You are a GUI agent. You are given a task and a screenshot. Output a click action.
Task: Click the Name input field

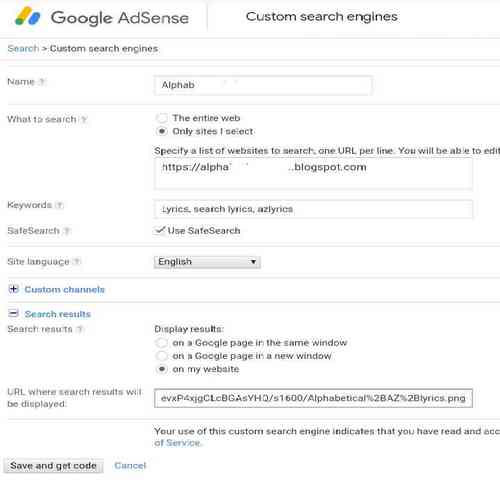263,85
